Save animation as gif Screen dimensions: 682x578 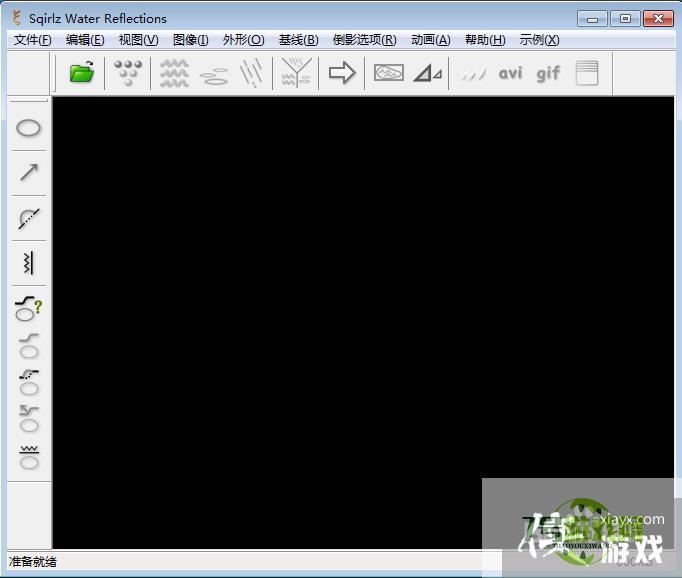tap(548, 74)
